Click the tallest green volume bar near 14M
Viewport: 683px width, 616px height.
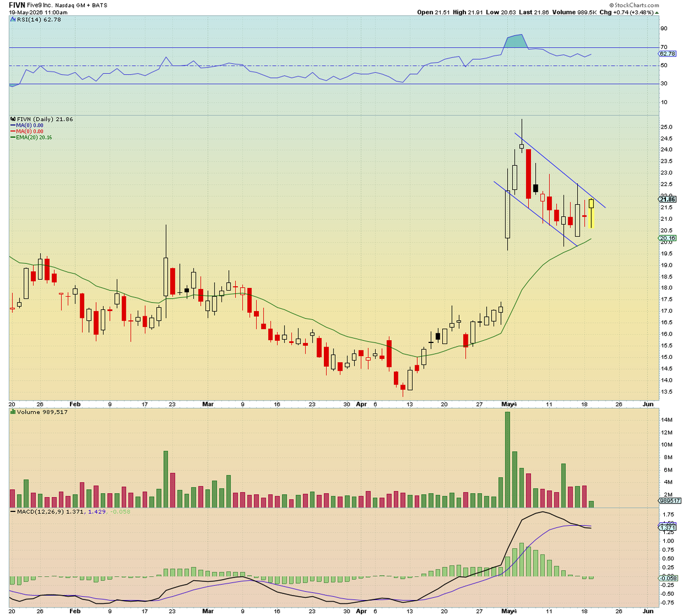507,459
